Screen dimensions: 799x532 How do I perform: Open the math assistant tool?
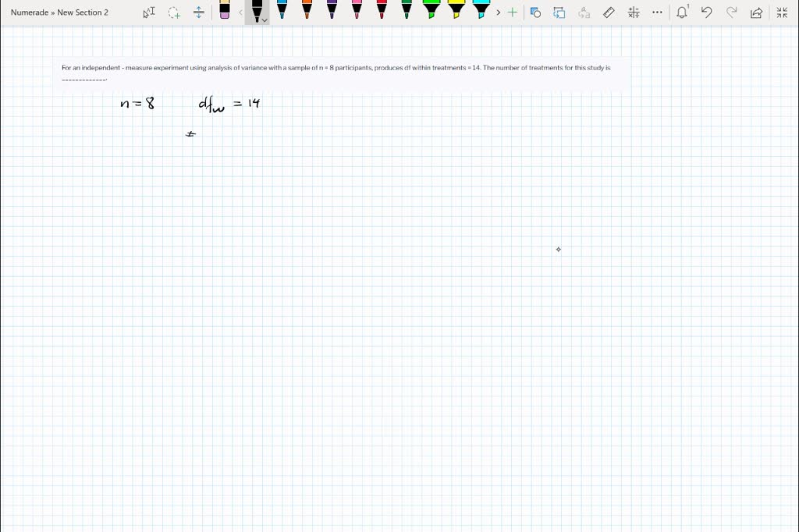point(634,12)
